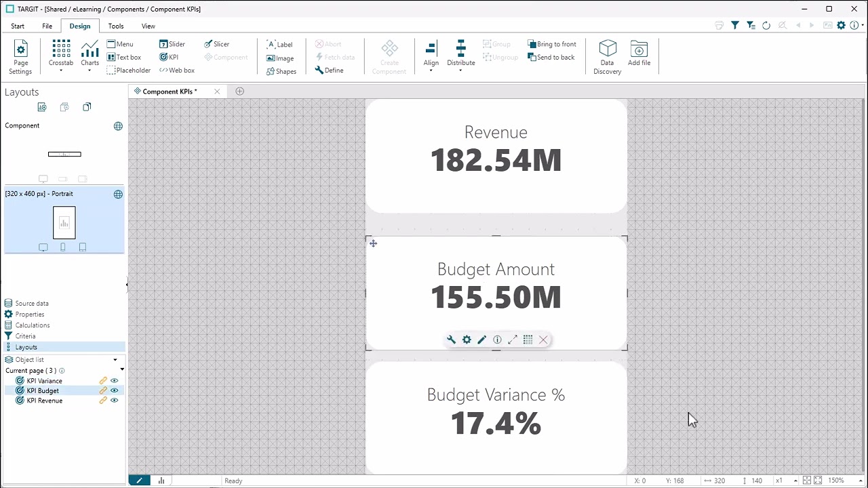Click the globe icon on Portrait layout
This screenshot has width=868, height=488.
tap(118, 195)
